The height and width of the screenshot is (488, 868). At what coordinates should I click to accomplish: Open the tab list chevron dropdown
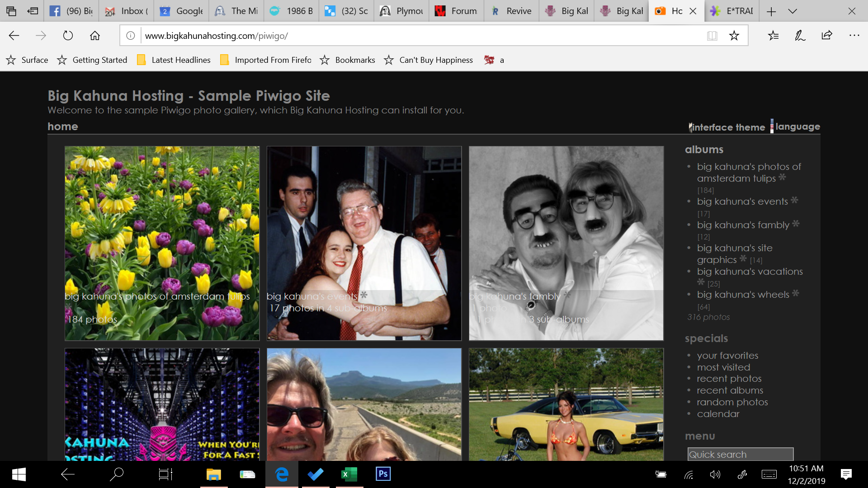793,11
